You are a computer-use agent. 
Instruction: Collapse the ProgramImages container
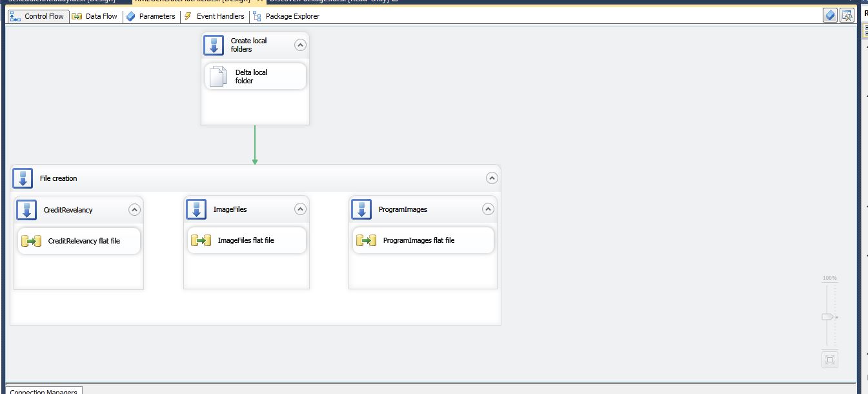click(x=488, y=209)
